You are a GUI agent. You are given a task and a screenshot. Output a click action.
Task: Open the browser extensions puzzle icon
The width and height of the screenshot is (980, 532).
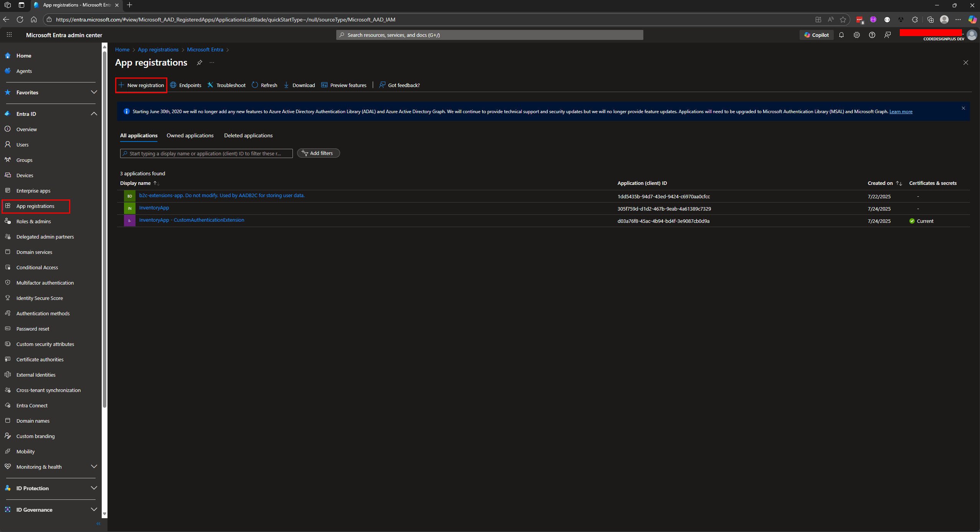coord(915,20)
